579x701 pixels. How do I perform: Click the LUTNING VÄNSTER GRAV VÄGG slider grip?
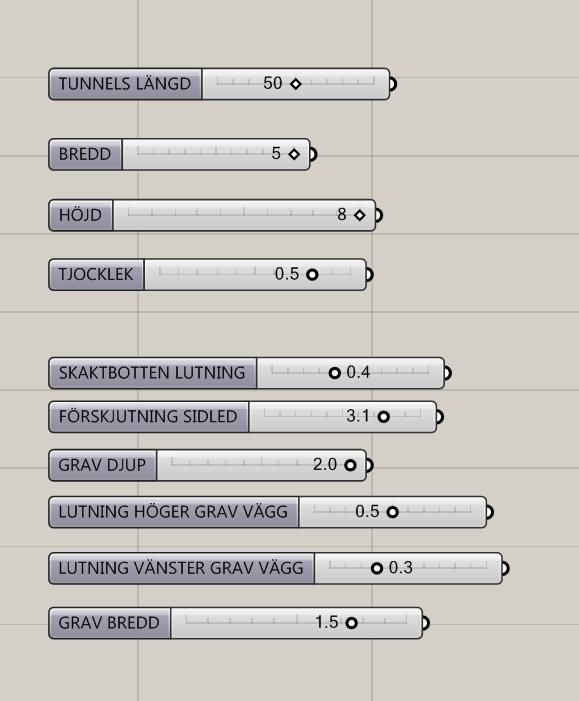(x=377, y=568)
